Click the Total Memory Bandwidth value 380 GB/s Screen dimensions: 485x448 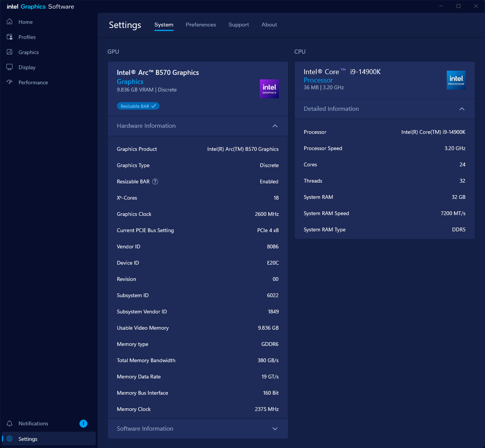pos(268,360)
